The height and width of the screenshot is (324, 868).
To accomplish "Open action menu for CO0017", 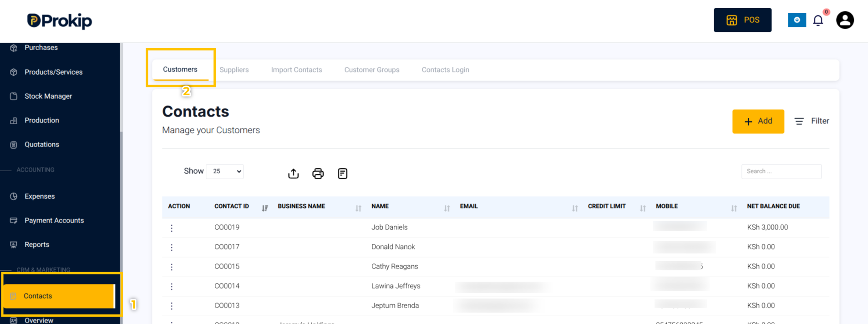I will coord(172,247).
